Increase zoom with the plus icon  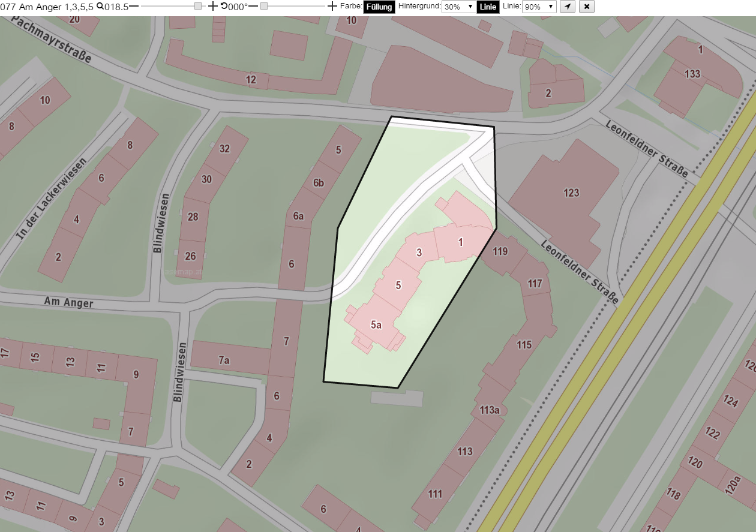(212, 7)
